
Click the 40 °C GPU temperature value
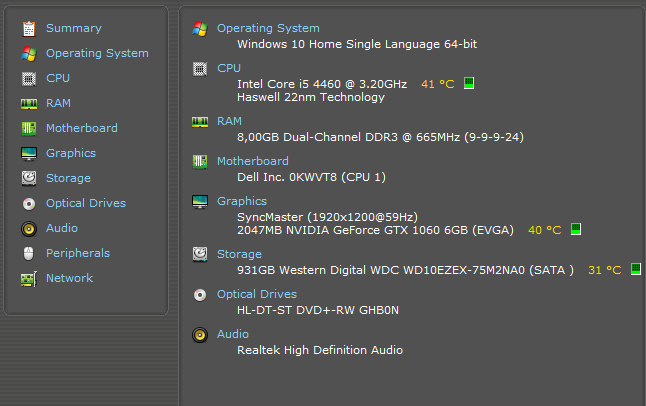[545, 230]
